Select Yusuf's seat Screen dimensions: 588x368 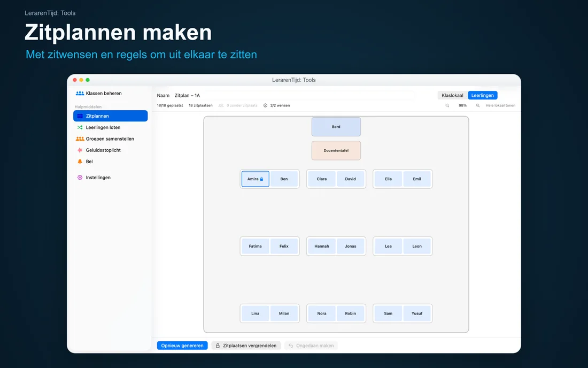[417, 313]
